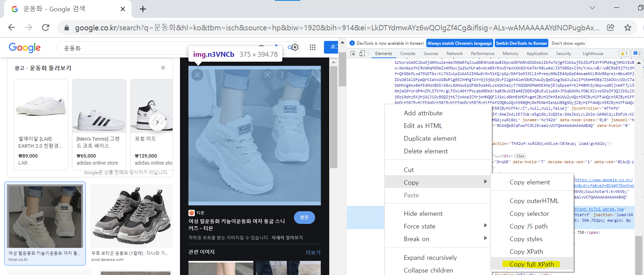644x275 pixels.
Task: Expand the Break on submenu
Action: 438,239
